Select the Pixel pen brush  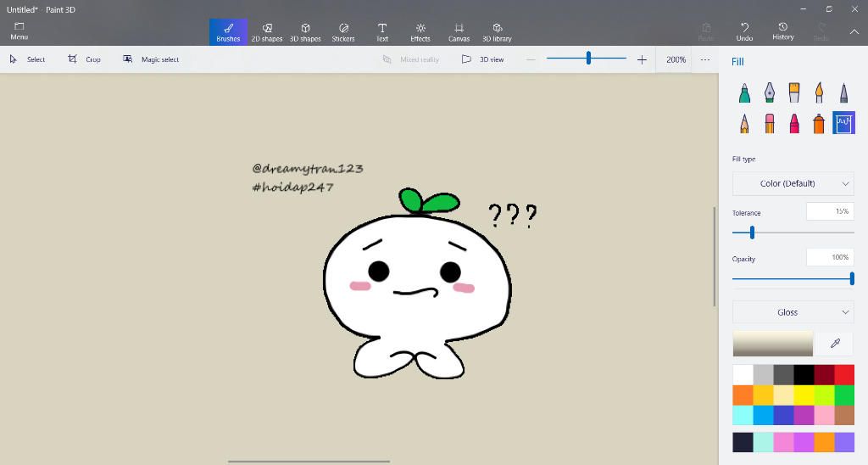843,92
